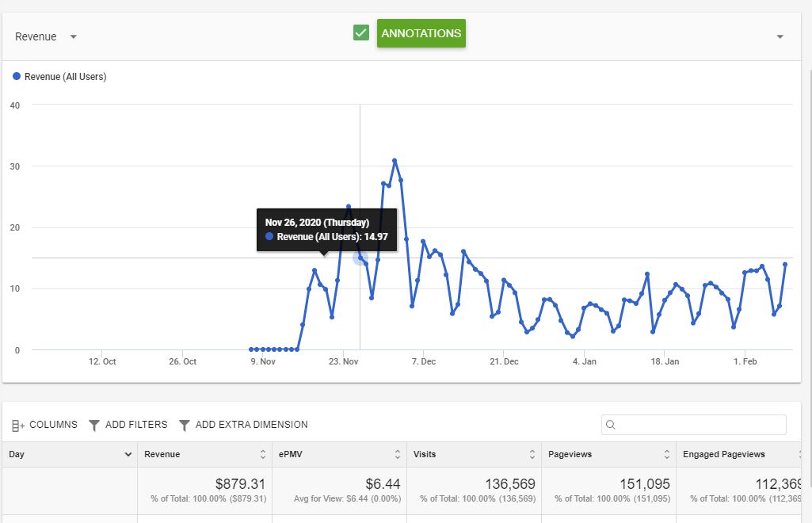Click the ADD EXTRA DIMENSION funnel icon
Screen dimensions: 812x523
pos(185,425)
